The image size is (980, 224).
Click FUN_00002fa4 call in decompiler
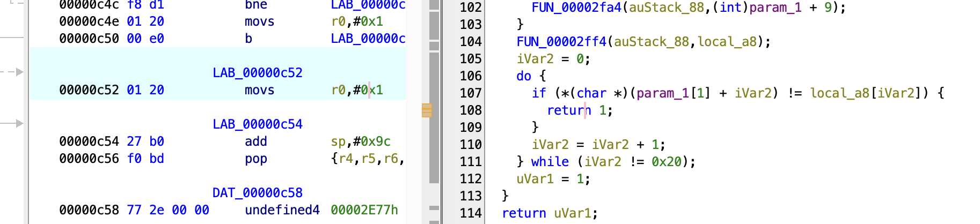click(x=576, y=8)
